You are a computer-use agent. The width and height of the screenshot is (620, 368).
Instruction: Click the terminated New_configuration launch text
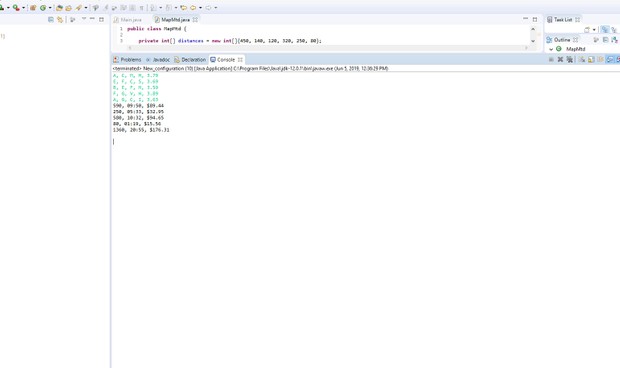point(250,68)
